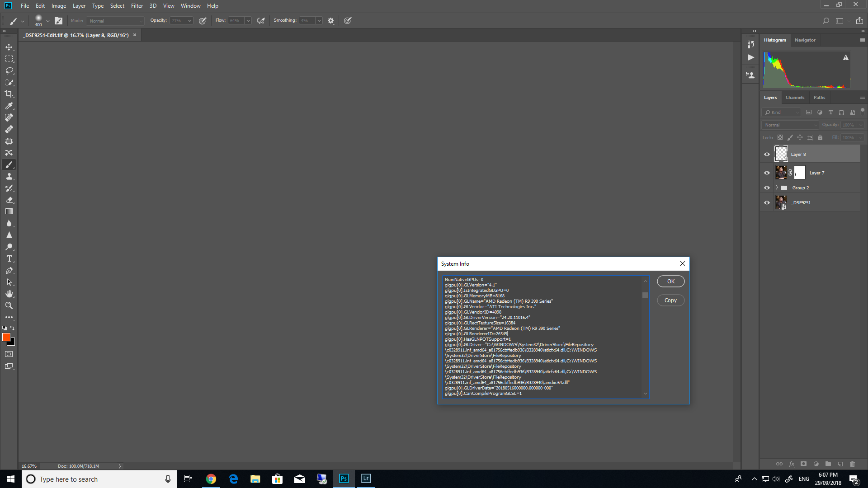Toggle Quick Mask mode

(9, 354)
